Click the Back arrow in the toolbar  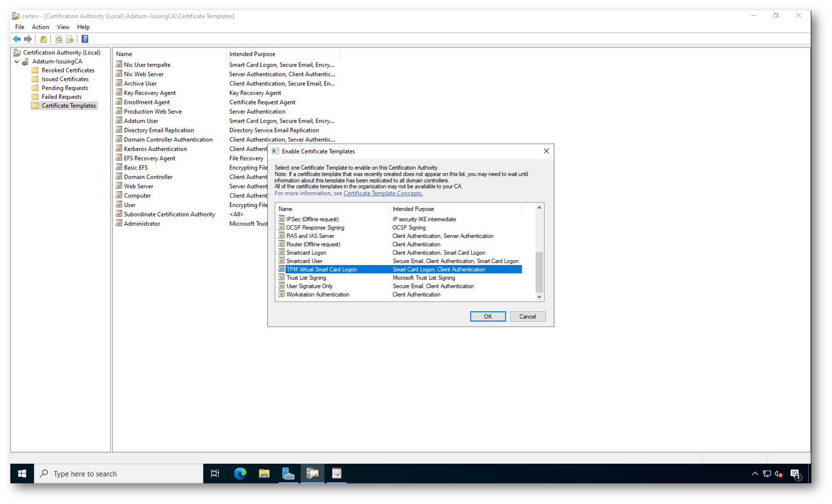(17, 39)
